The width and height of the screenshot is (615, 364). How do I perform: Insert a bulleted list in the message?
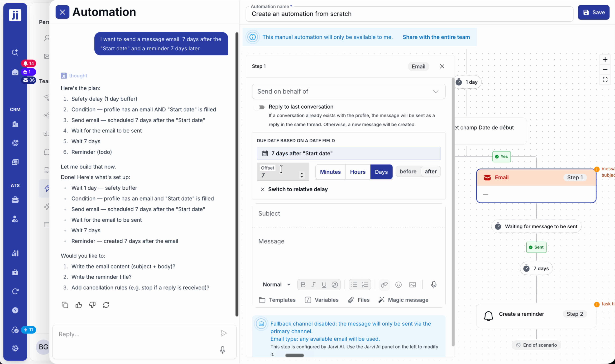354,285
